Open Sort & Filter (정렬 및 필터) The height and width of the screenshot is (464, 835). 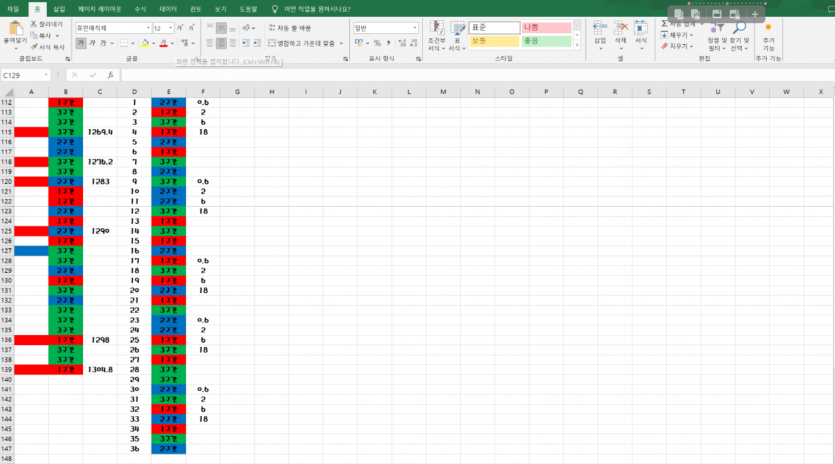point(716,36)
